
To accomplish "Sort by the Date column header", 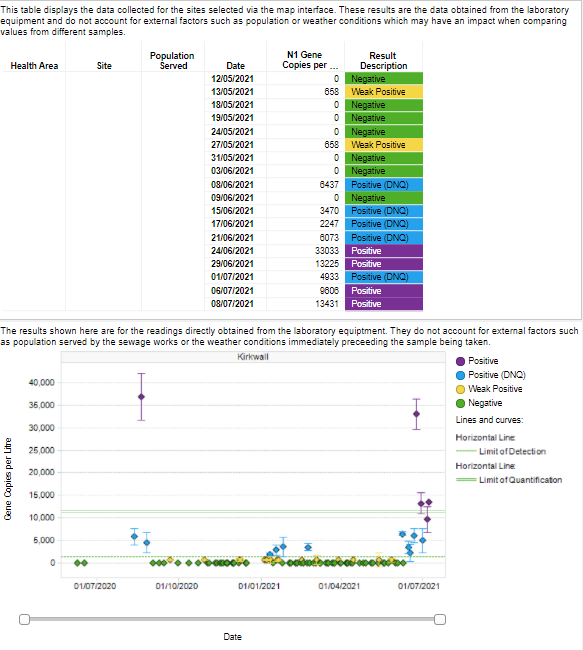I will point(236,65).
